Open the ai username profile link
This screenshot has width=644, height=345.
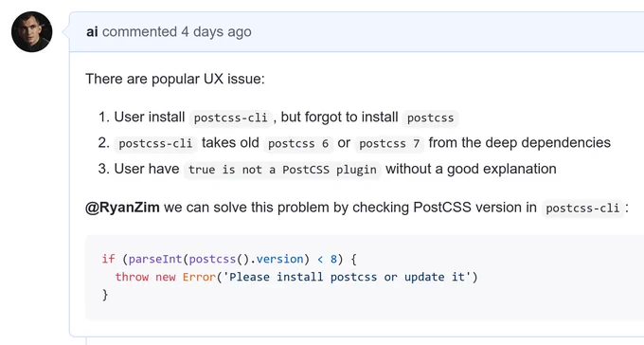point(92,31)
